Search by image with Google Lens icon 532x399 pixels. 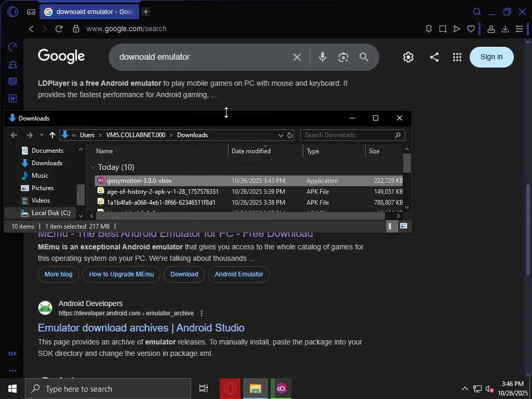point(343,57)
